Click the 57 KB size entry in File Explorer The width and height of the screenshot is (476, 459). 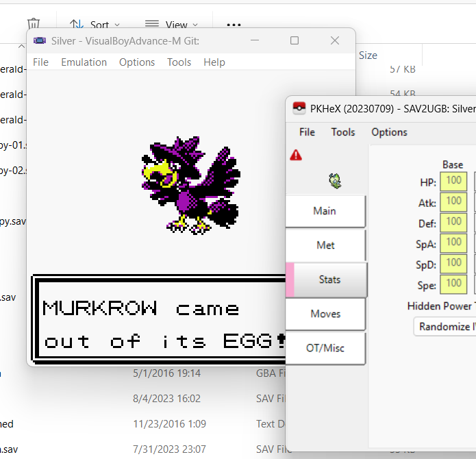click(403, 69)
